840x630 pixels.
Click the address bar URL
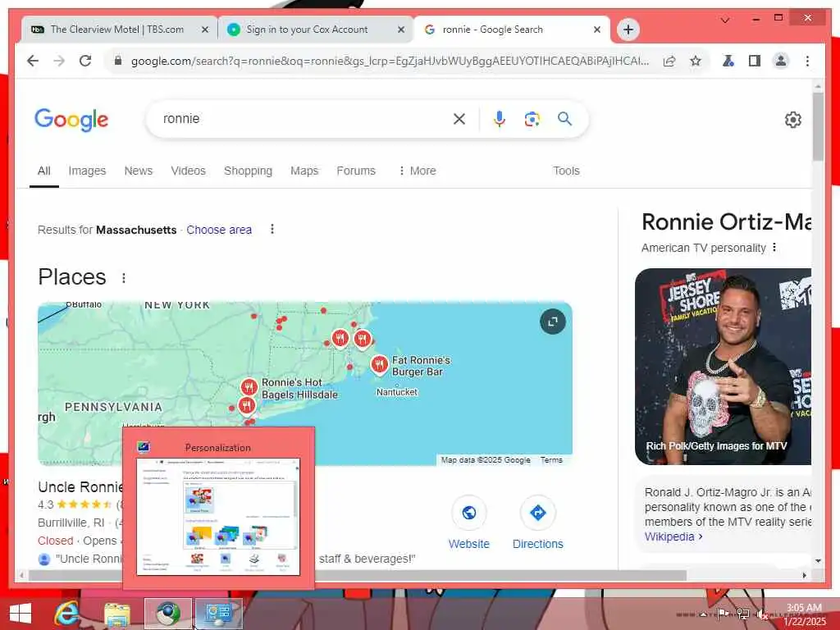click(390, 61)
